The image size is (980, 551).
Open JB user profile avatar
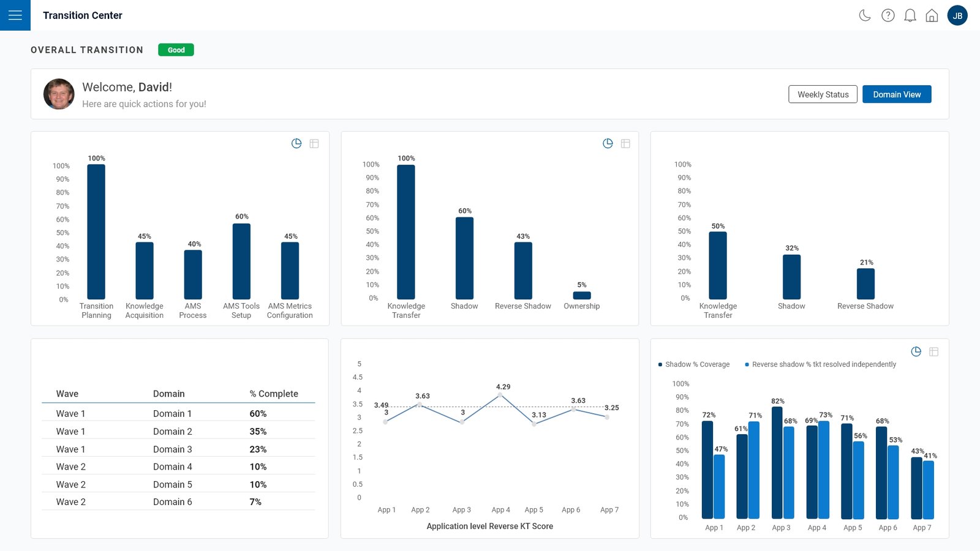coord(957,15)
